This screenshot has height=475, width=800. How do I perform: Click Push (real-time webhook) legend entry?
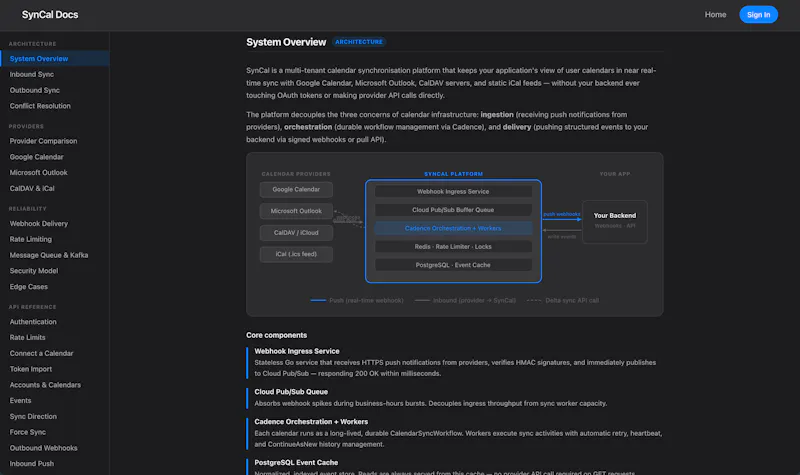[x=357, y=301]
